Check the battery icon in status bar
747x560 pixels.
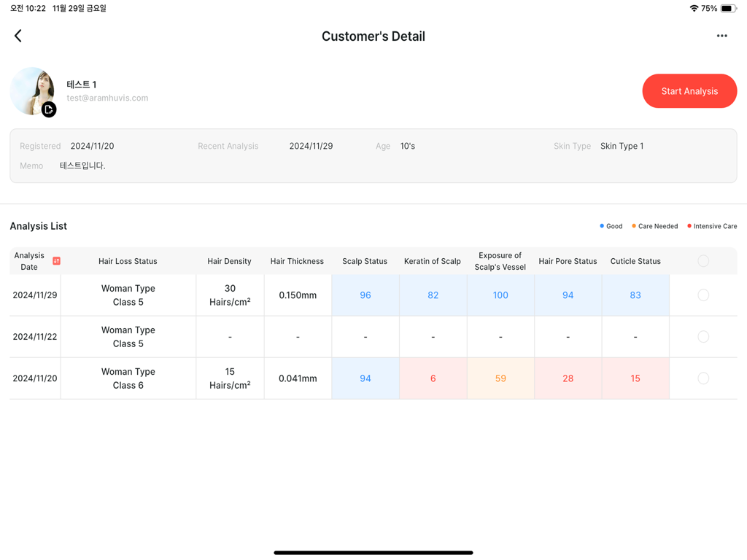pyautogui.click(x=727, y=9)
